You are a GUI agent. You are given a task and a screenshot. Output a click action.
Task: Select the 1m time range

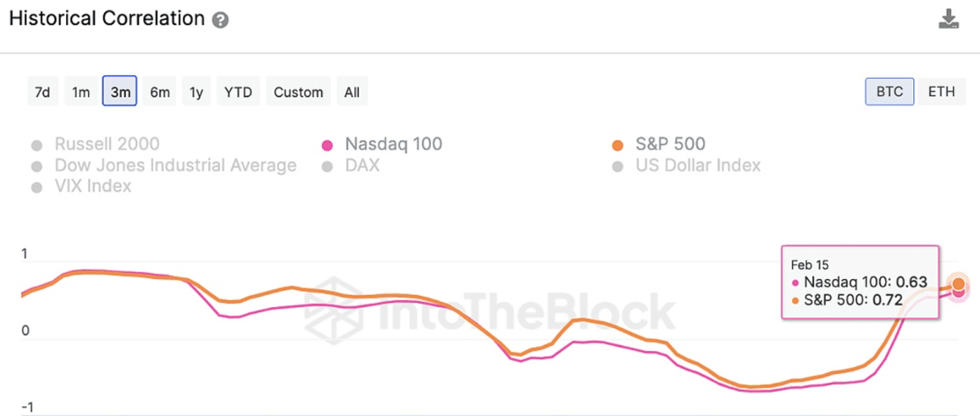tap(81, 92)
